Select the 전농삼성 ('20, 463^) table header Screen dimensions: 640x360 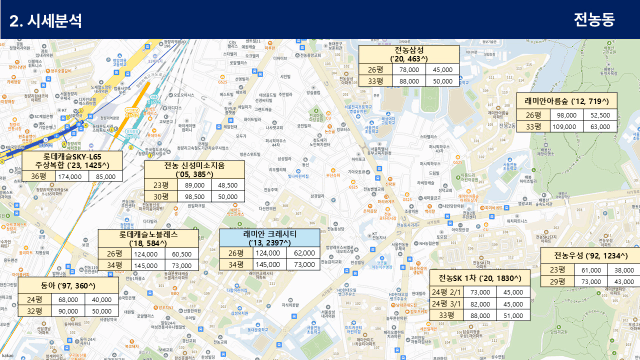pyautogui.click(x=409, y=54)
